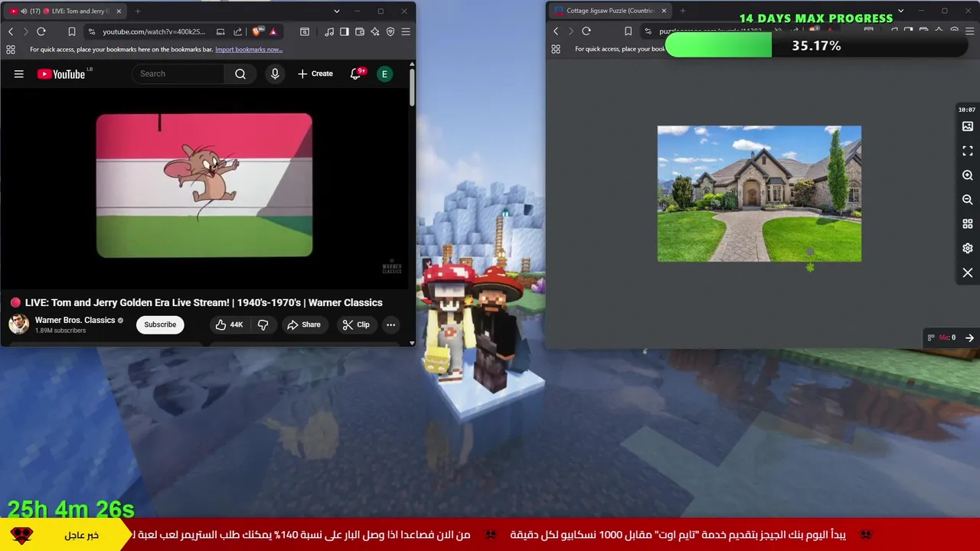
Task: Reload the puzzle browser page
Action: (x=586, y=31)
